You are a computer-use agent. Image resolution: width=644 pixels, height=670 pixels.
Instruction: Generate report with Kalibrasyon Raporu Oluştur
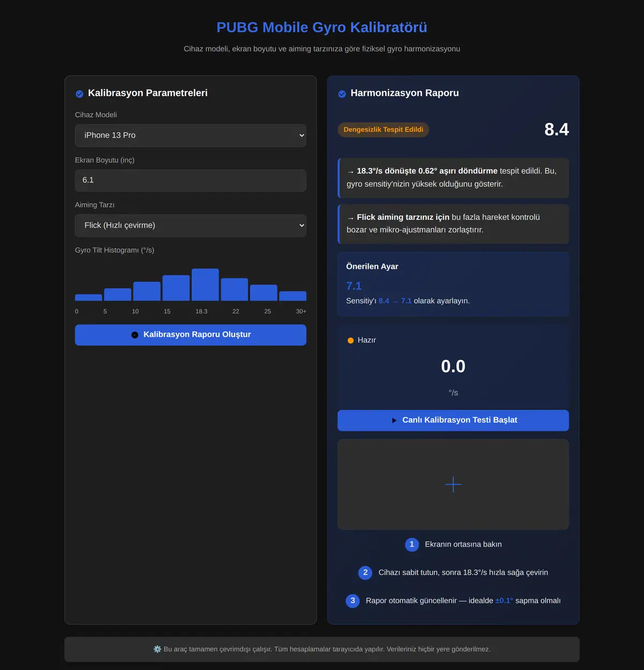click(191, 335)
